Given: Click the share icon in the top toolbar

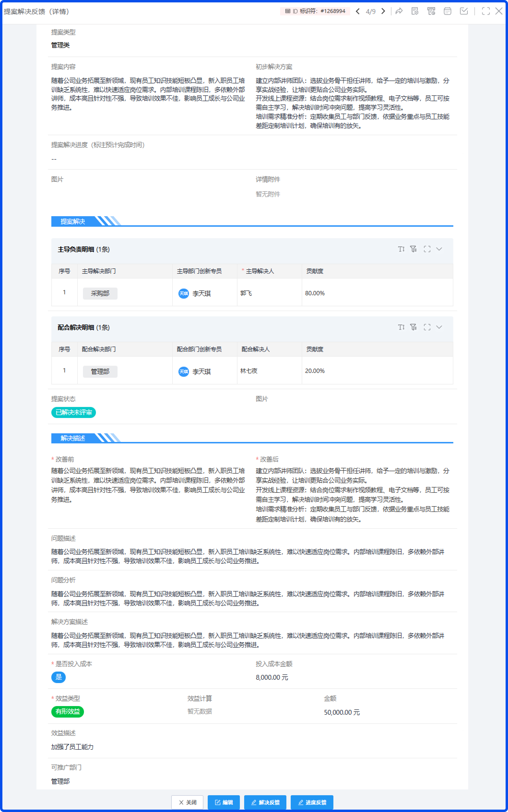Looking at the screenshot, I should [400, 11].
